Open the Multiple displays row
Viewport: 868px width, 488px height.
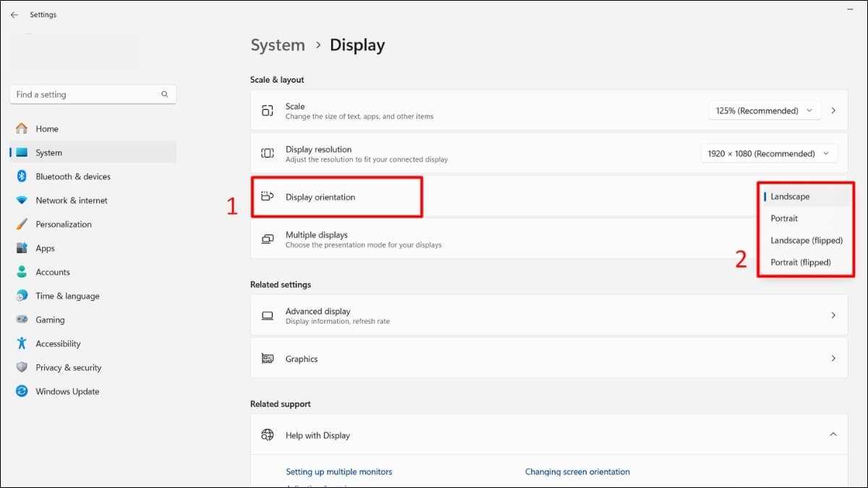pyautogui.click(x=549, y=239)
